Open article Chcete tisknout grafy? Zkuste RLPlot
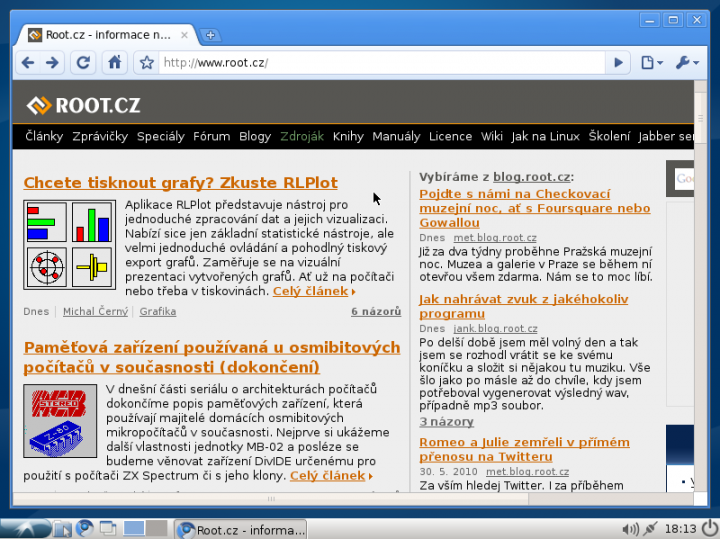Screen dimensions: 720x539 pyautogui.click(x=180, y=183)
